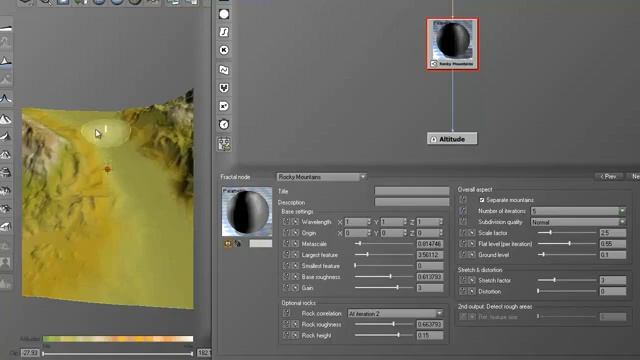Screen dimensions: 640x360
Task: Click Origin X value stepper arrows
Action: click(369, 233)
